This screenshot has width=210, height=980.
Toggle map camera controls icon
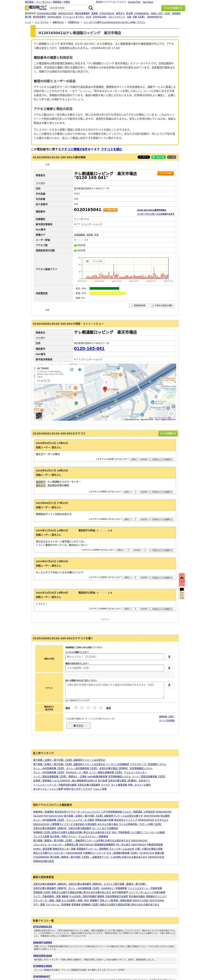click(171, 414)
